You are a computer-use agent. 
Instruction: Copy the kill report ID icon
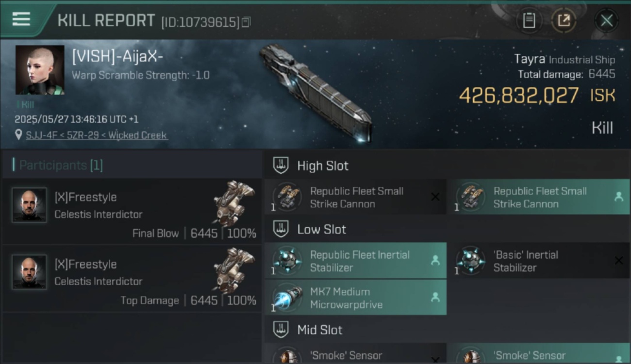pyautogui.click(x=246, y=22)
